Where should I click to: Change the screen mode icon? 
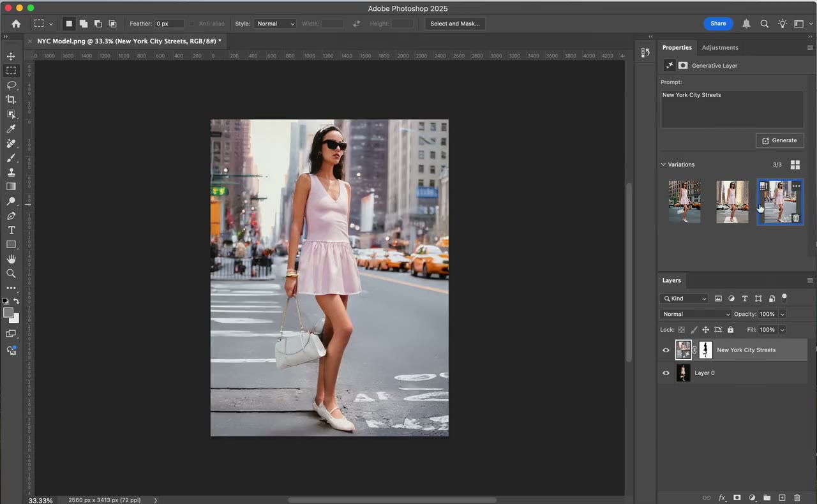click(x=11, y=334)
